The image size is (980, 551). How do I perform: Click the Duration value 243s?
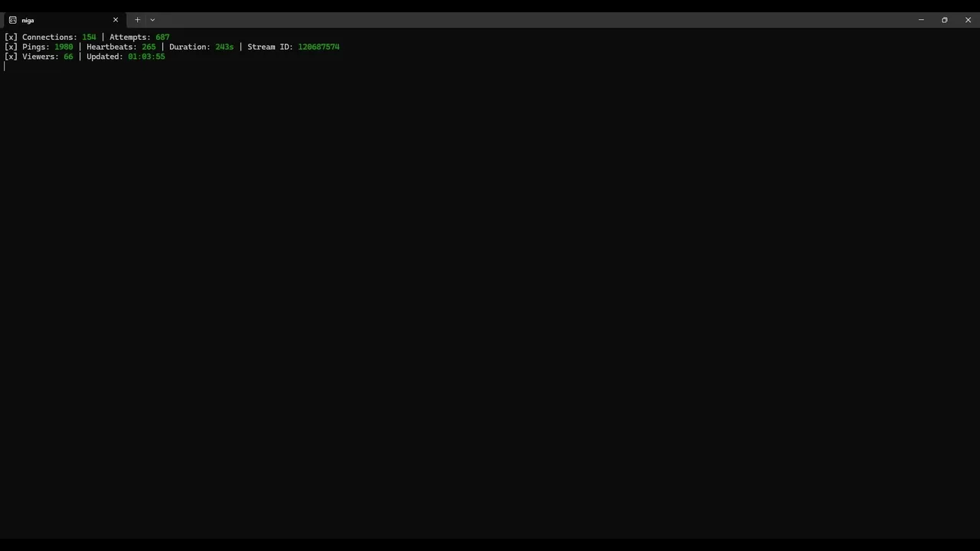point(224,47)
